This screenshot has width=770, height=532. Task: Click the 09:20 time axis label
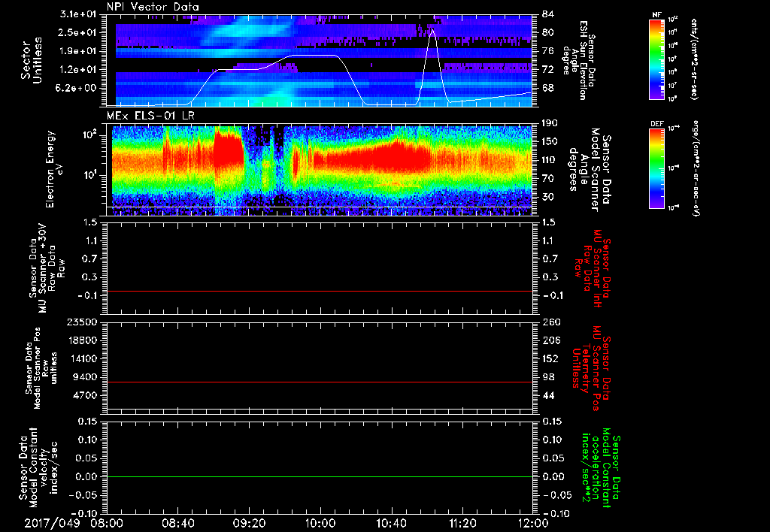[249, 523]
